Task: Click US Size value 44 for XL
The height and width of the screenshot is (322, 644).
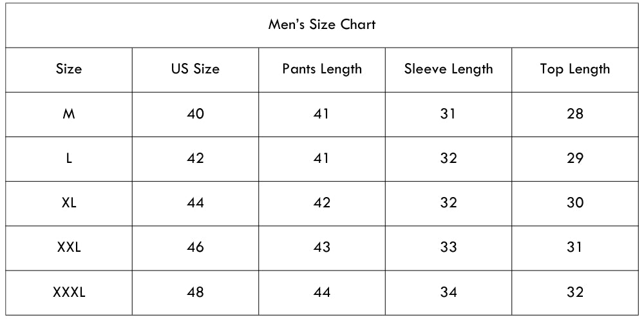Action: (x=195, y=203)
